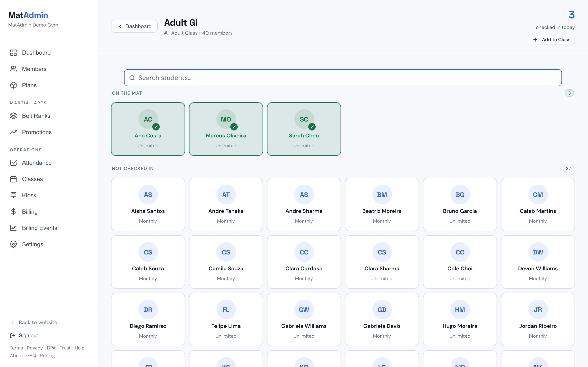Go back using the Dashboard chevron button
This screenshot has width=588, height=367.
pos(134,26)
